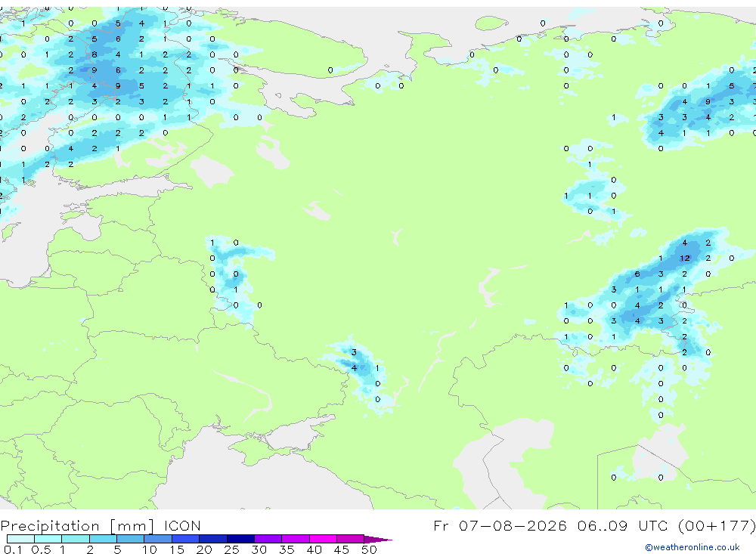Click the '12' precipitation value on the map
Image resolution: width=756 pixels, height=554 pixels.
tap(685, 258)
